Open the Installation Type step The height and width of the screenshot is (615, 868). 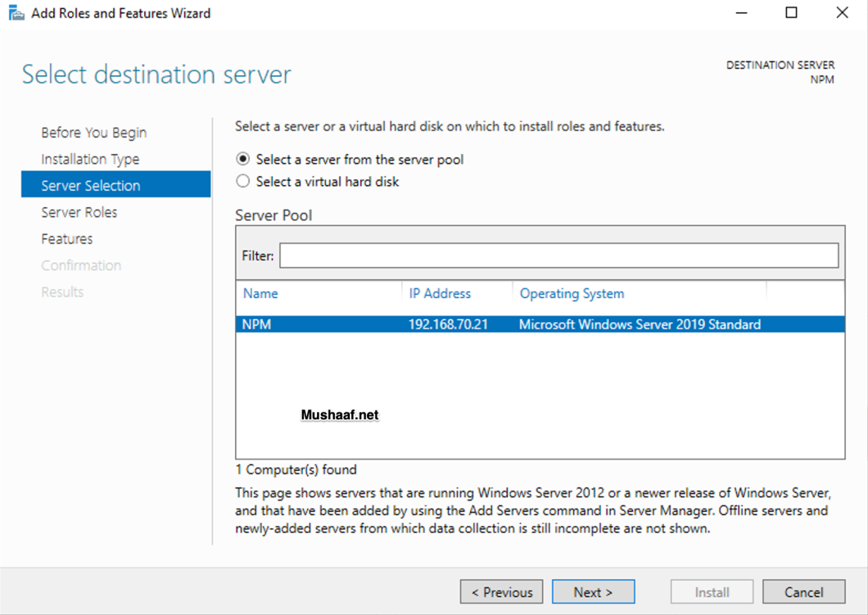(87, 159)
